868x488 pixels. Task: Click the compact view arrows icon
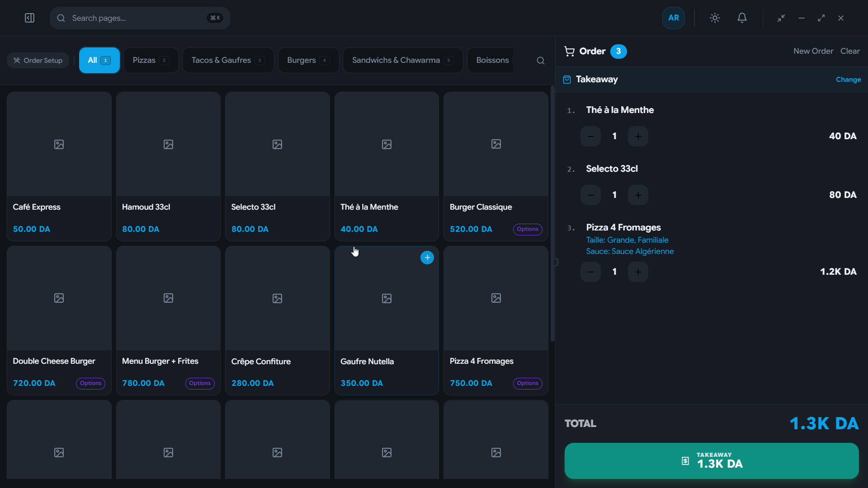pos(781,18)
